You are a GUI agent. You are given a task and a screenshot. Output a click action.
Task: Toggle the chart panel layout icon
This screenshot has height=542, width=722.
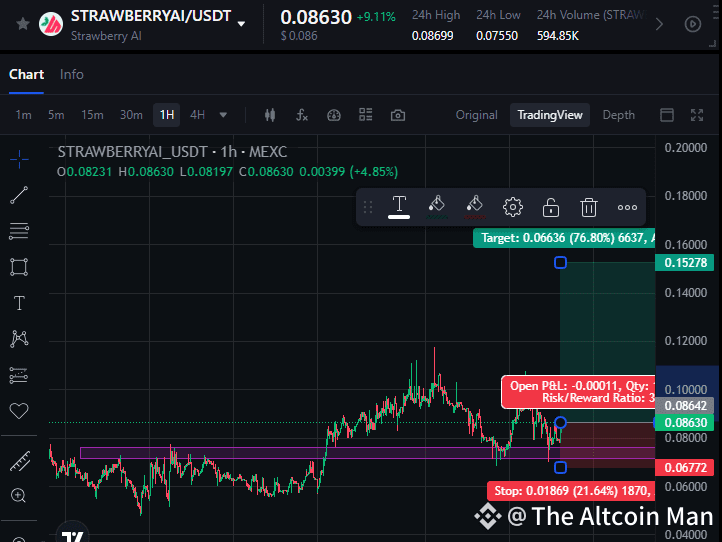667,115
